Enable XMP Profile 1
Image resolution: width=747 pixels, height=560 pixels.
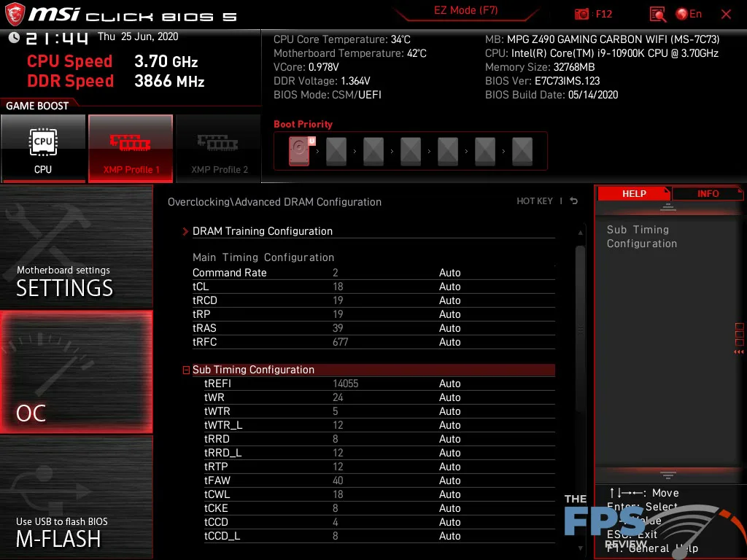pos(131,148)
